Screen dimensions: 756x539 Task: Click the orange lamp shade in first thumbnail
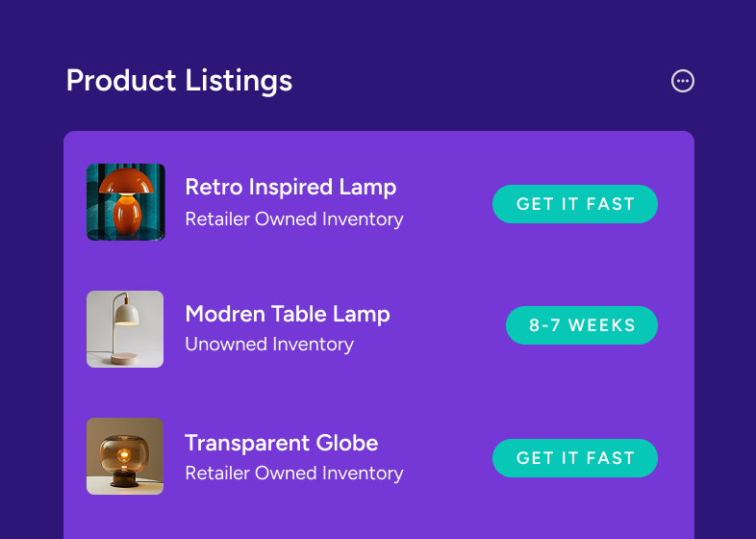point(126,180)
